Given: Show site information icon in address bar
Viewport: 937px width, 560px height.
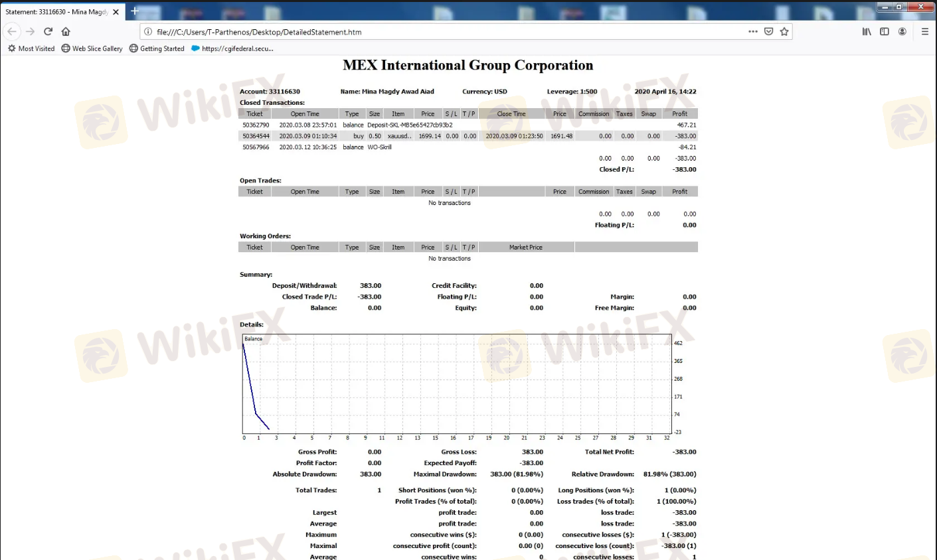Looking at the screenshot, I should pyautogui.click(x=148, y=32).
